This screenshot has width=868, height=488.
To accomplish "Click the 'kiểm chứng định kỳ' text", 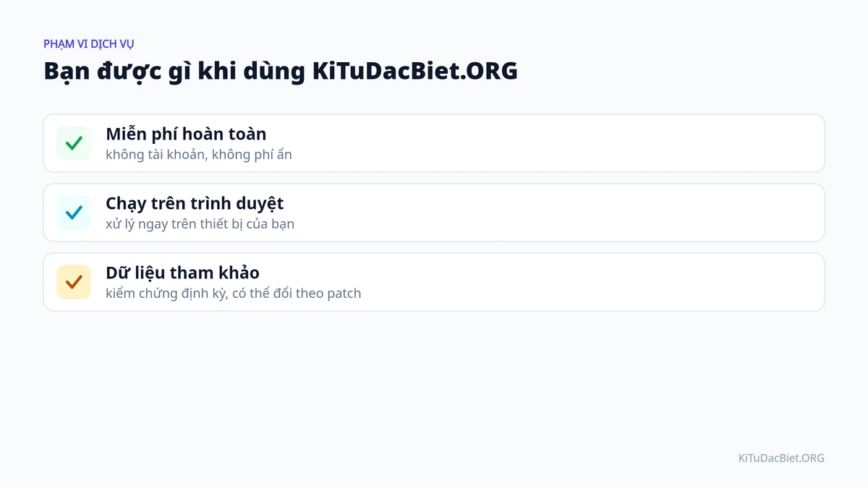I will (x=167, y=293).
